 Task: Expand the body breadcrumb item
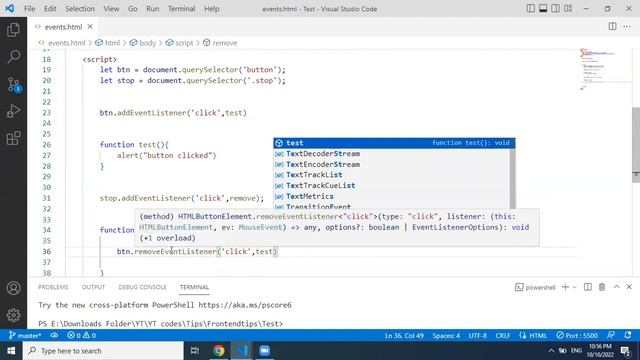(147, 43)
